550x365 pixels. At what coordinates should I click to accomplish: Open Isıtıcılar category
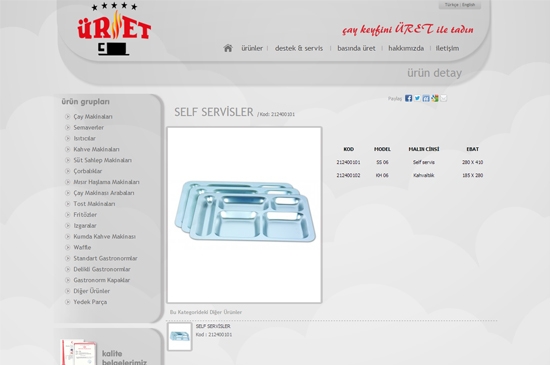tap(84, 138)
